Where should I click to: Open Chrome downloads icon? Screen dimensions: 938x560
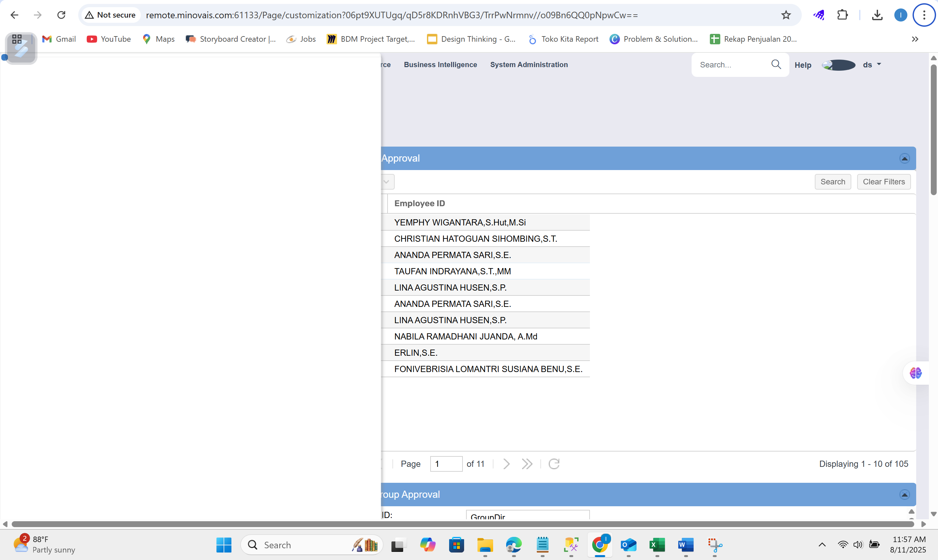click(877, 15)
